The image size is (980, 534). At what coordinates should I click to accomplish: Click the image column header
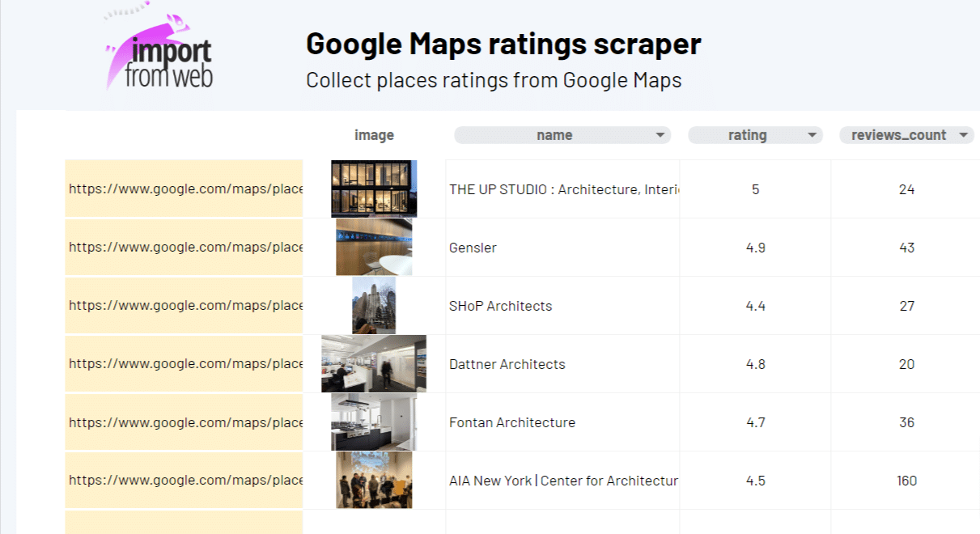pyautogui.click(x=374, y=135)
